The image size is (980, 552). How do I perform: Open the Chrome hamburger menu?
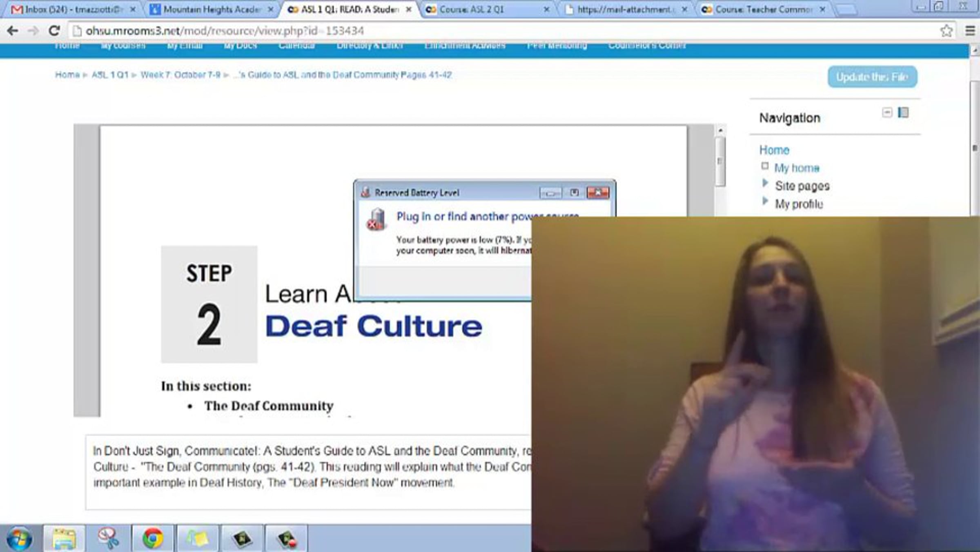tap(970, 31)
